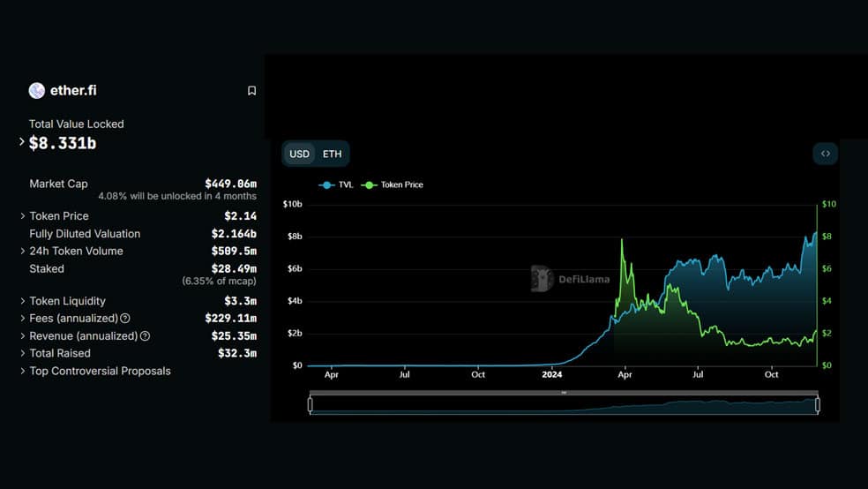The image size is (868, 489).
Task: Expand Top Controversial Proposals
Action: pyautogui.click(x=23, y=371)
